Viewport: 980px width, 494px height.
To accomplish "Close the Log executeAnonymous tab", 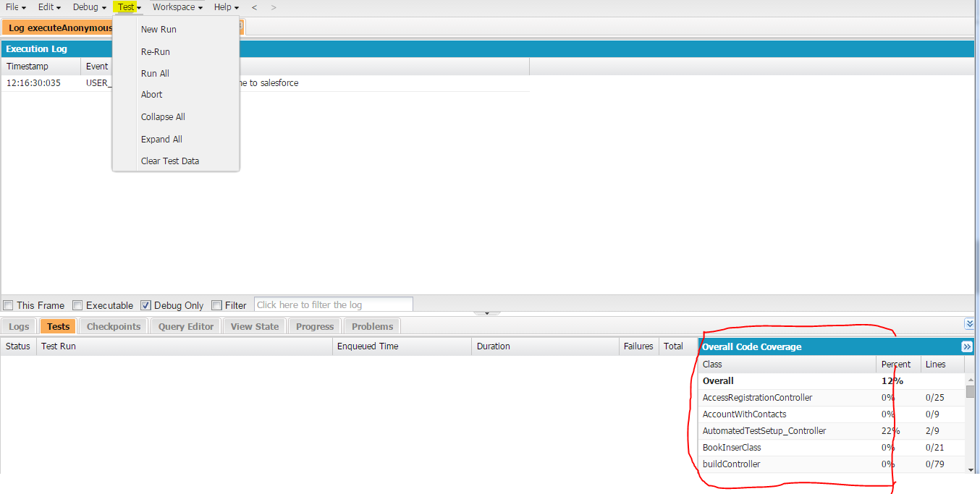I will coord(240,26).
